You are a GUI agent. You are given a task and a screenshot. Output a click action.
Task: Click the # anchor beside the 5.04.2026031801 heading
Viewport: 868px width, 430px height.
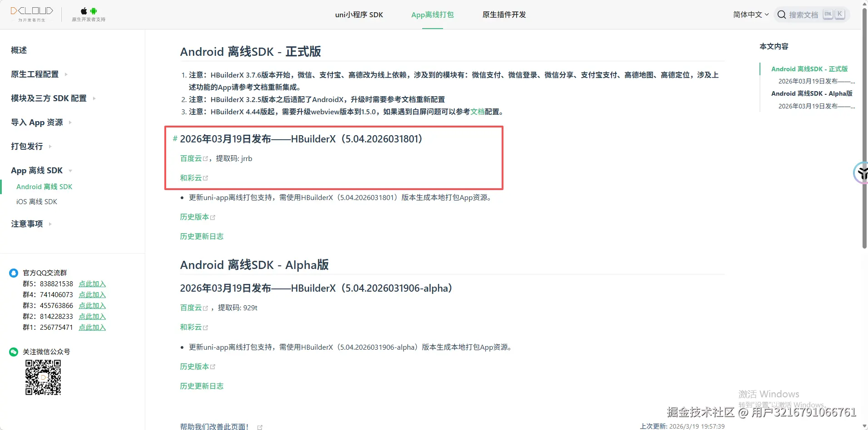(x=175, y=139)
